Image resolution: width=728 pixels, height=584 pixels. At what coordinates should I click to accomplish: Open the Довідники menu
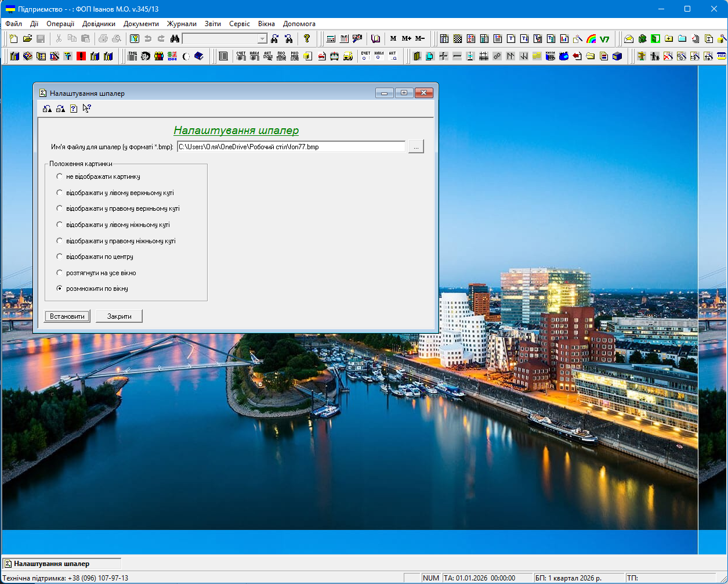(x=99, y=24)
